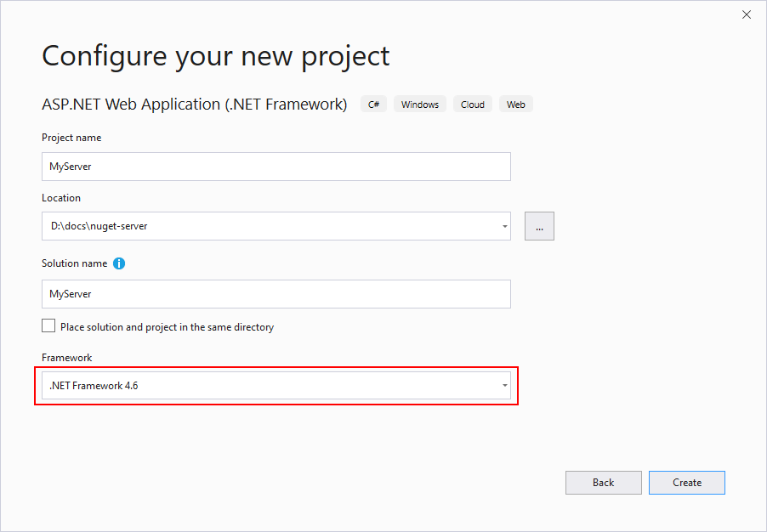Click the Solution name label

tap(74, 263)
